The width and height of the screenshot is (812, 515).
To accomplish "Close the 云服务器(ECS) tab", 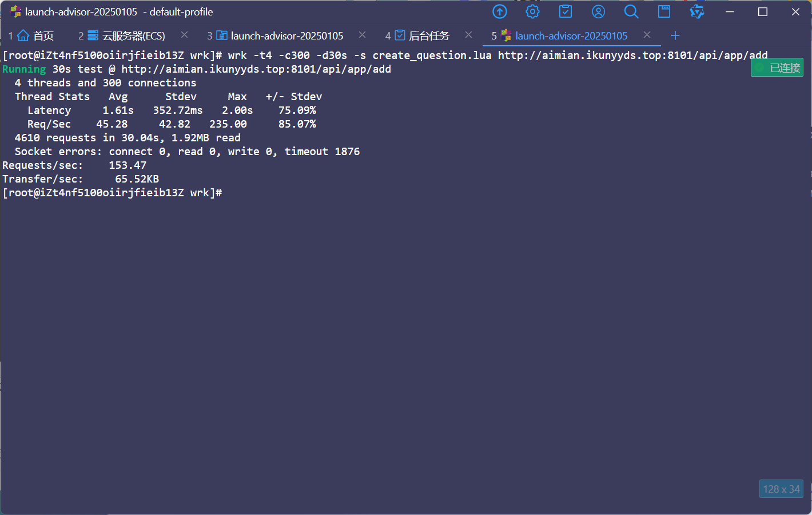I will (x=184, y=35).
